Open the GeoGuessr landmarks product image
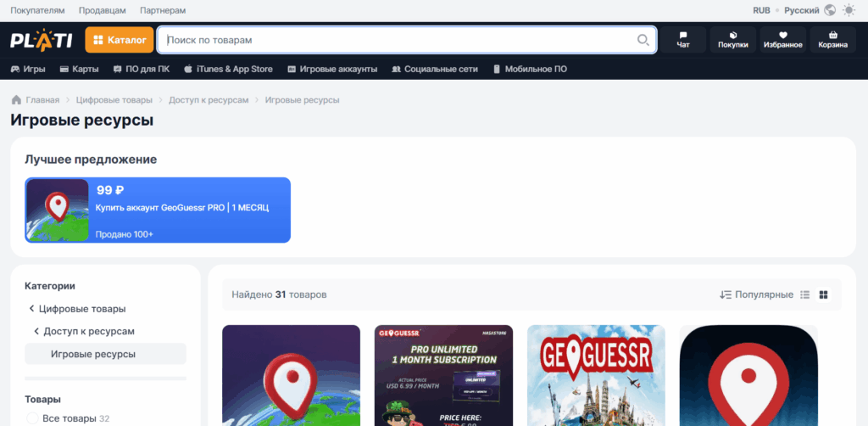The width and height of the screenshot is (868, 426). pyautogui.click(x=596, y=375)
